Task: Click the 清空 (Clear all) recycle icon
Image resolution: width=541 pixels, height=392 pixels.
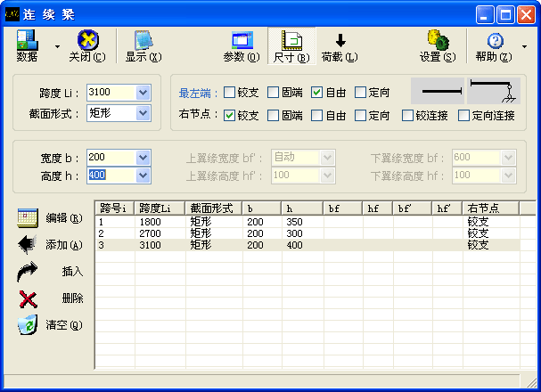Action: click(28, 325)
